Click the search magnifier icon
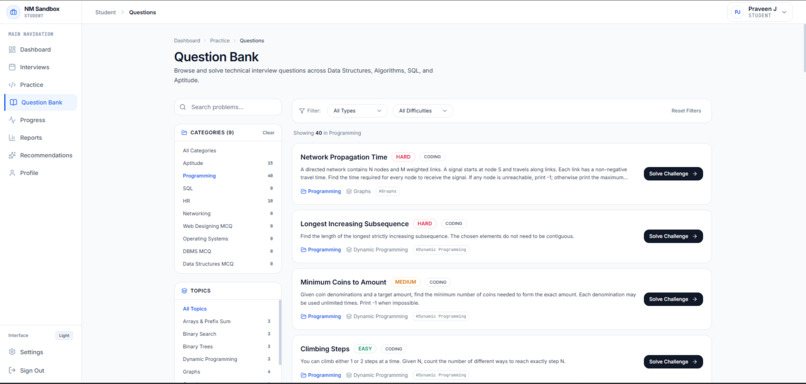The width and height of the screenshot is (806, 384). click(x=182, y=107)
